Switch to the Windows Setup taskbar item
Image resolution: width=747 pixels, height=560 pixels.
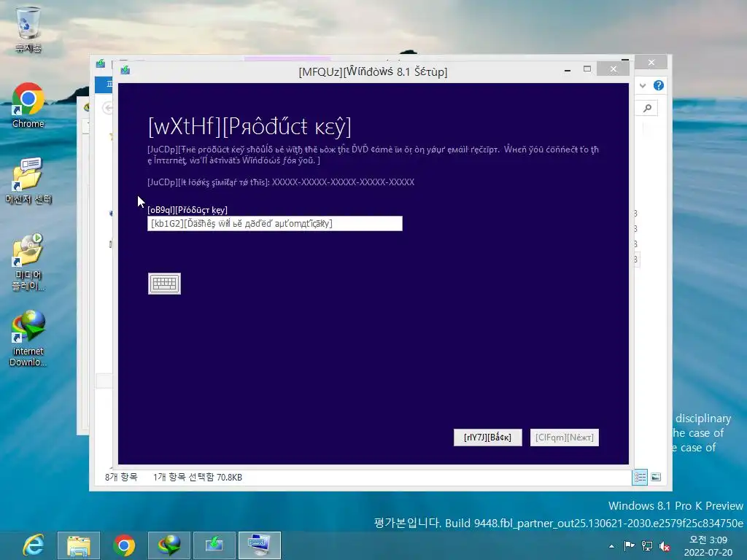click(214, 545)
